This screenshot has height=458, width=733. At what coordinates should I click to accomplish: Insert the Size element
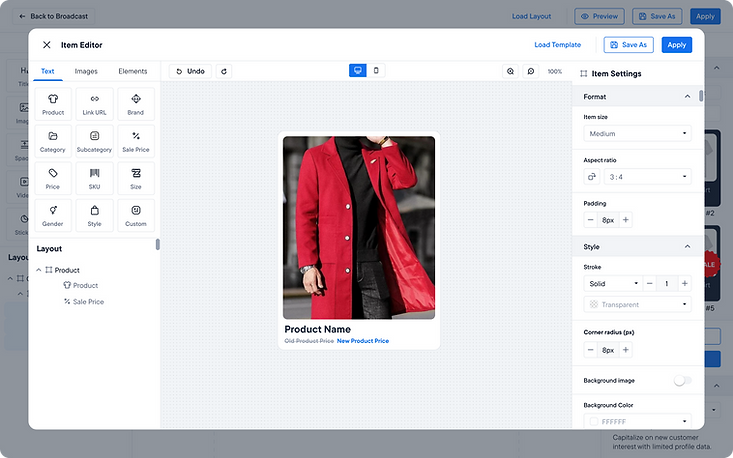click(136, 178)
